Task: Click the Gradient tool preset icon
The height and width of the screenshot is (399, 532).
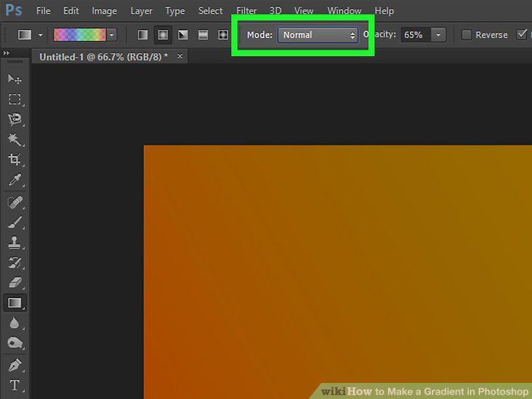Action: tap(25, 34)
